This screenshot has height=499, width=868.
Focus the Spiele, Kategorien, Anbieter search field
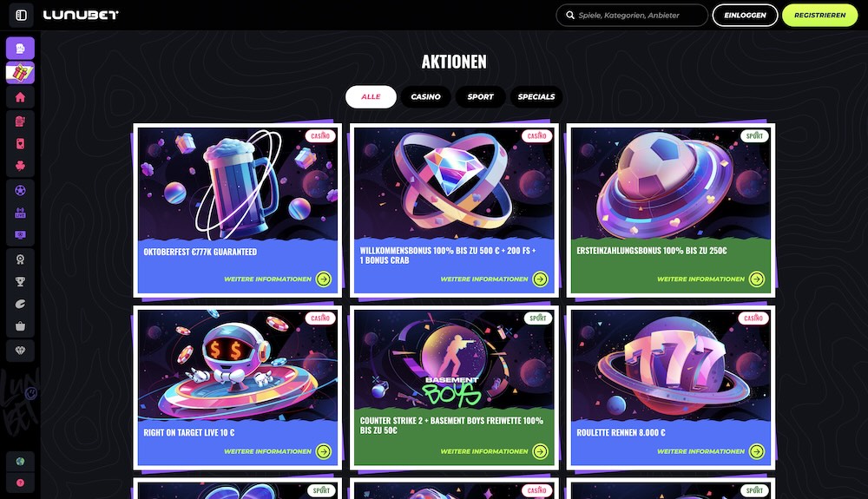[x=632, y=15]
